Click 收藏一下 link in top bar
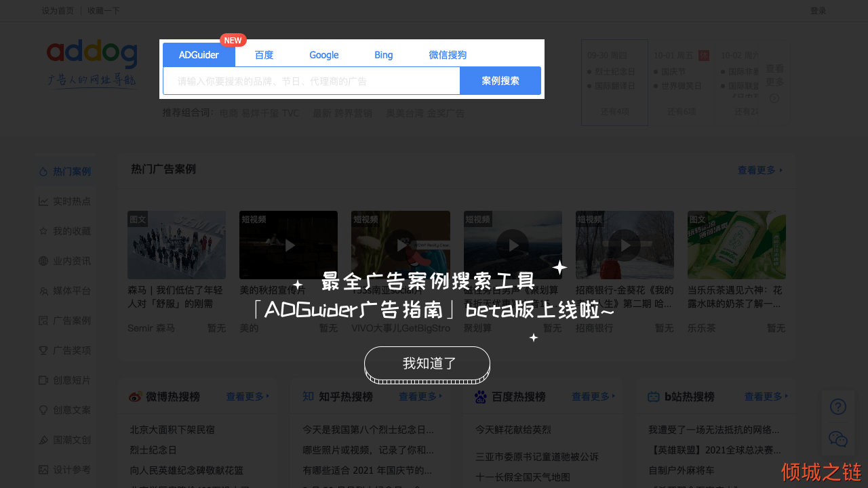 click(104, 11)
